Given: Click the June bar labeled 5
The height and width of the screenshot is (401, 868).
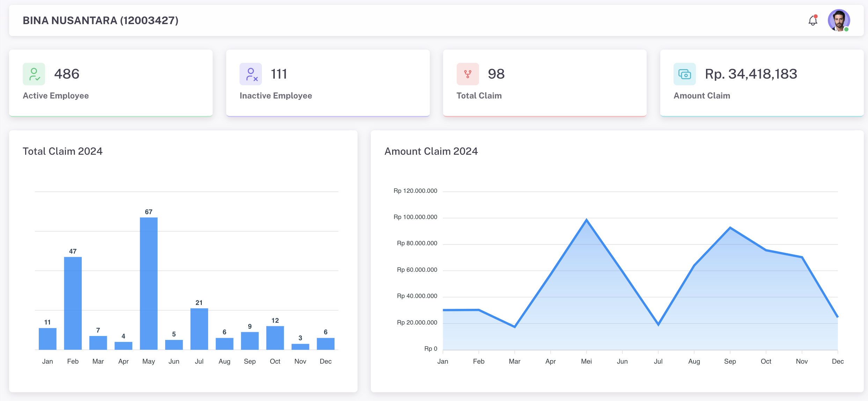Looking at the screenshot, I should pyautogui.click(x=174, y=345).
